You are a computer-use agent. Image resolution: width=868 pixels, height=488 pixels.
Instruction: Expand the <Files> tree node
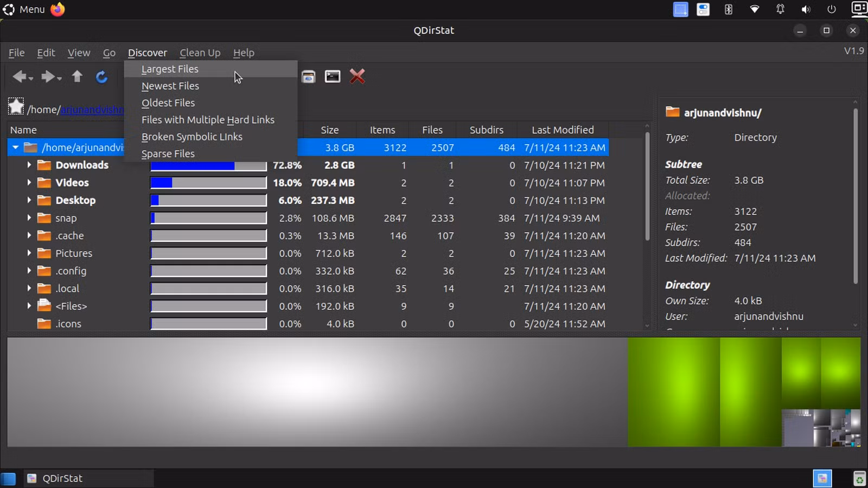(29, 306)
